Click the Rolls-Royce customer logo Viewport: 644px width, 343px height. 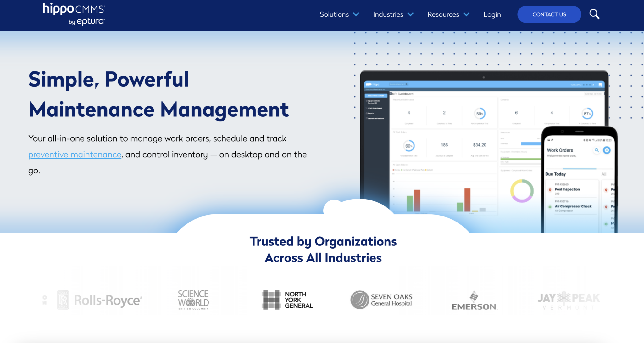(x=99, y=299)
